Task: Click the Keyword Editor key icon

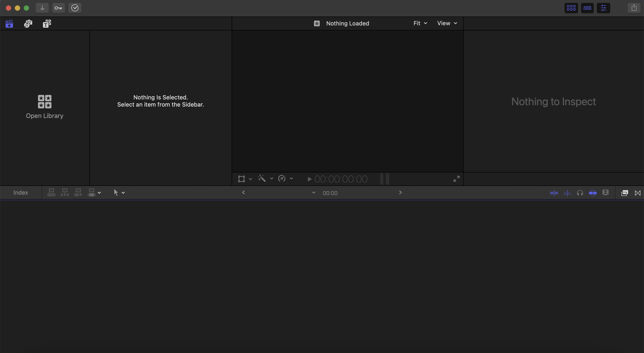Action: 58,8
